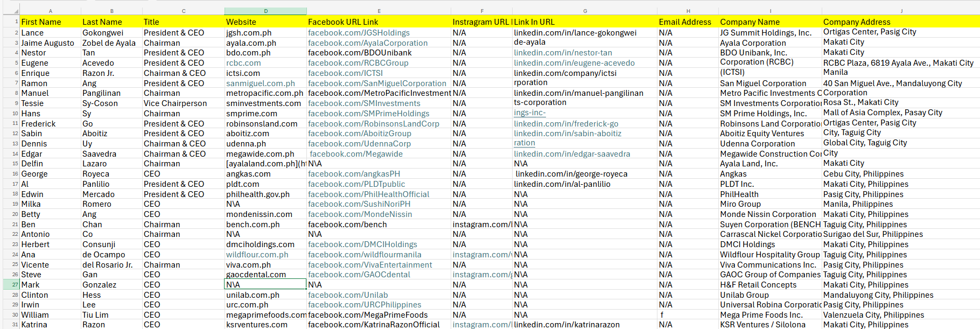Click the 'Gokongwei' last name cell
Screen dimensions: 980x329
(x=112, y=33)
